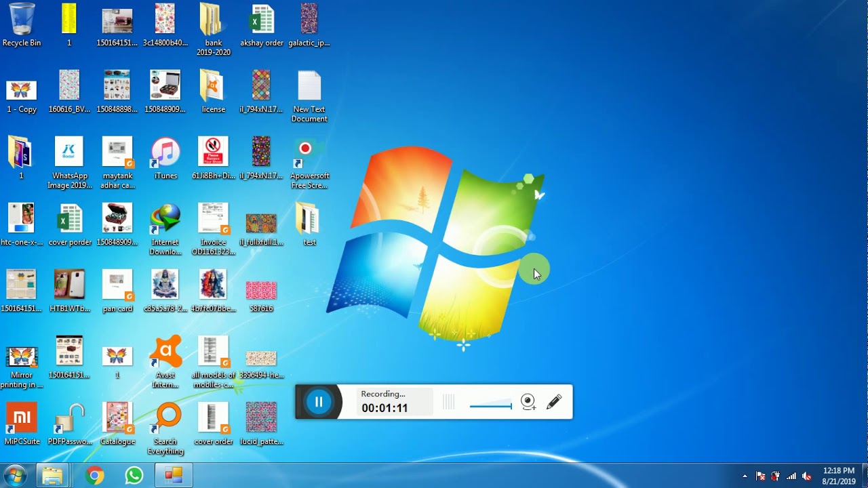Select the galactic_ip image file
The image size is (868, 488).
tap(309, 26)
